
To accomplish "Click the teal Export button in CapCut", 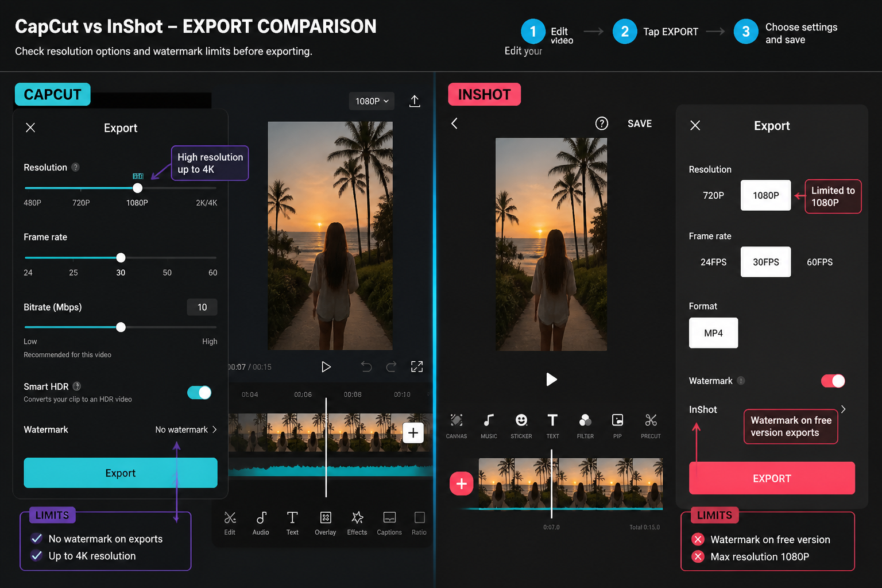I will (x=121, y=473).
